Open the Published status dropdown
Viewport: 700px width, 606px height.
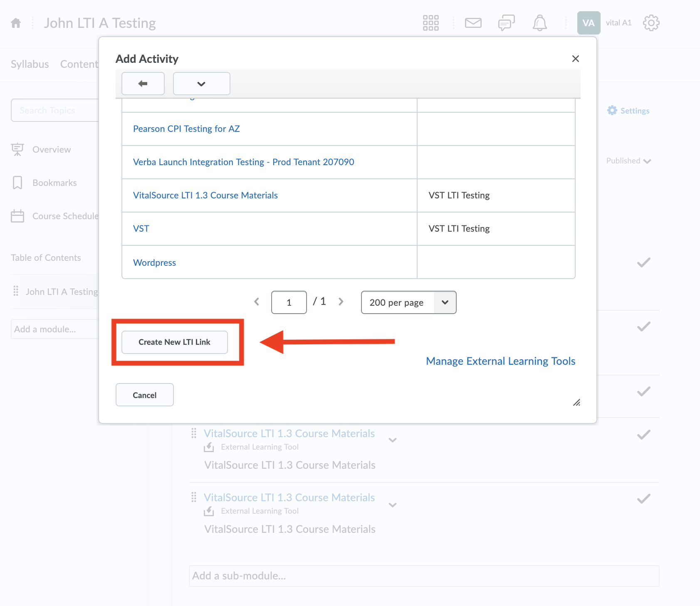pos(628,161)
